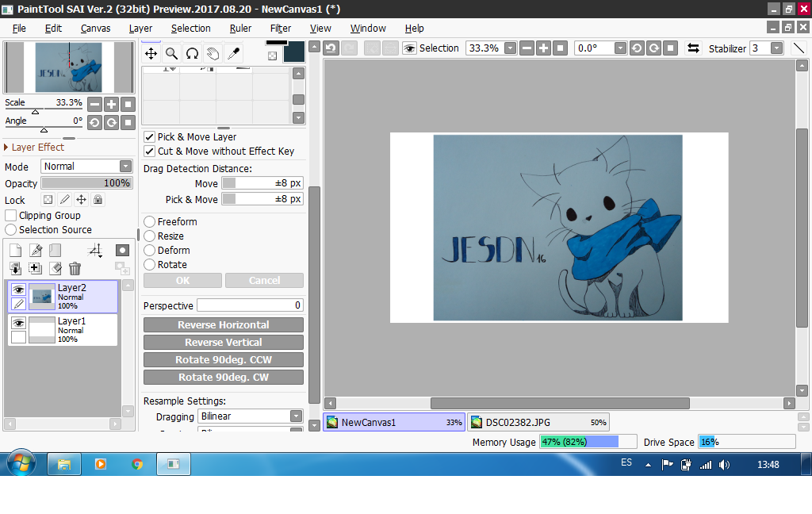This screenshot has height=514, width=812.
Task: Switch to the DSC02382.JPG canvas tab
Action: tap(538, 423)
